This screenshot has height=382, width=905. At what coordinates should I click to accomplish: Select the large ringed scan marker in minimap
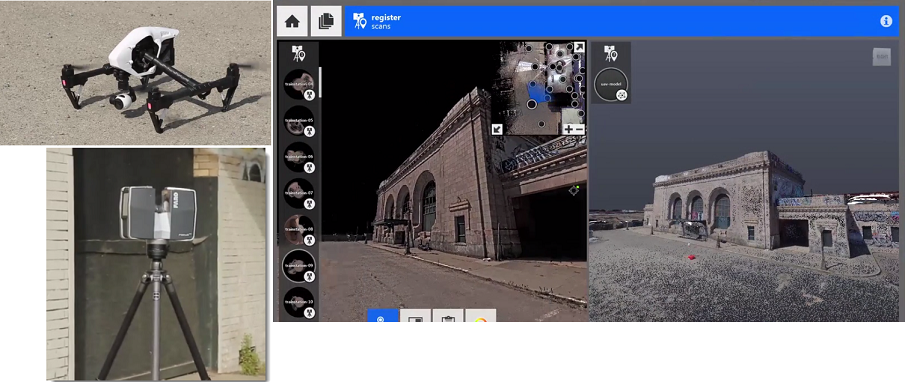click(532, 104)
